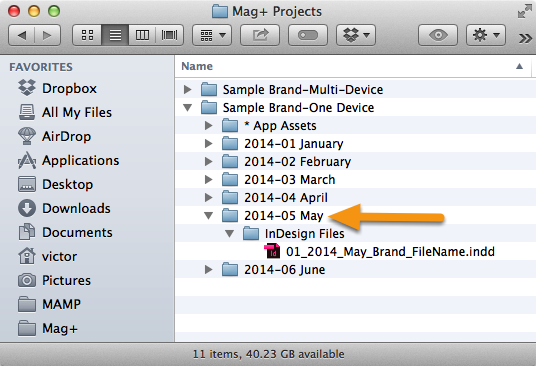Open MAMP folder in the sidebar
This screenshot has height=366, width=536.
[49, 304]
